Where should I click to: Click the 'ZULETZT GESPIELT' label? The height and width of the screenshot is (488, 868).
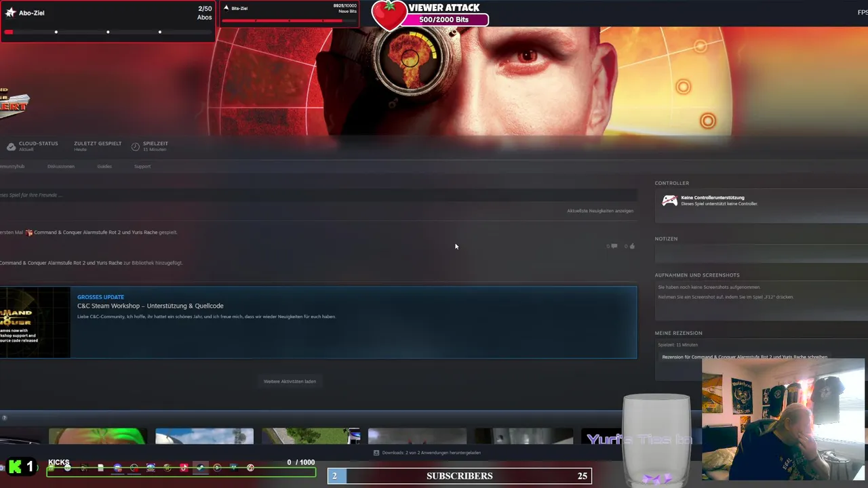coord(98,144)
